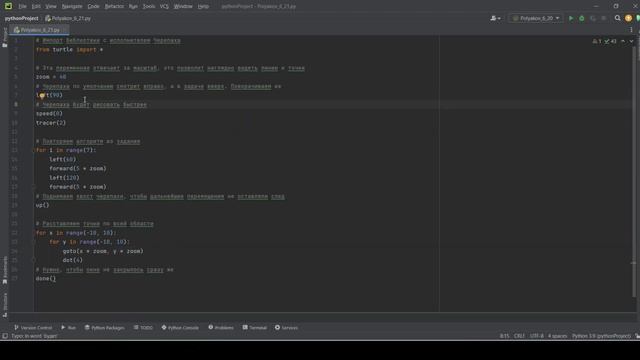Click the fold end marker at dot(4) line
The width and height of the screenshot is (640, 360).
click(34, 260)
